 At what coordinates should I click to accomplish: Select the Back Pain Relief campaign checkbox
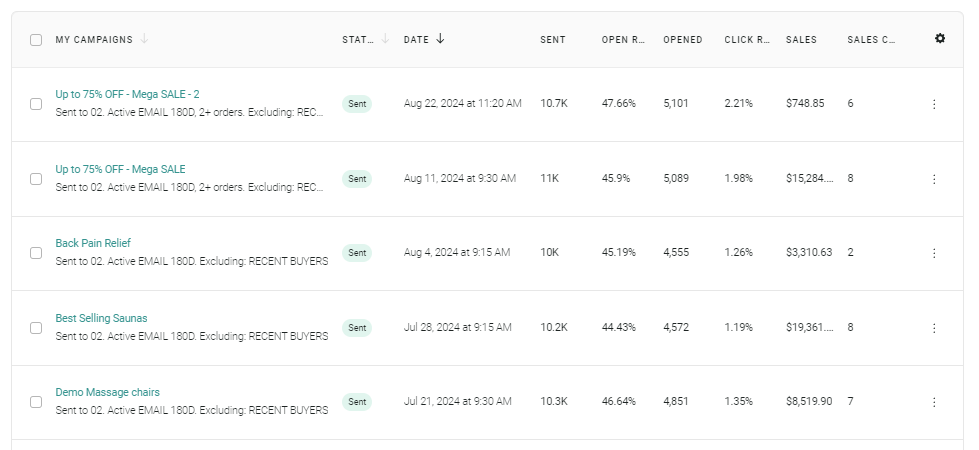[36, 253]
